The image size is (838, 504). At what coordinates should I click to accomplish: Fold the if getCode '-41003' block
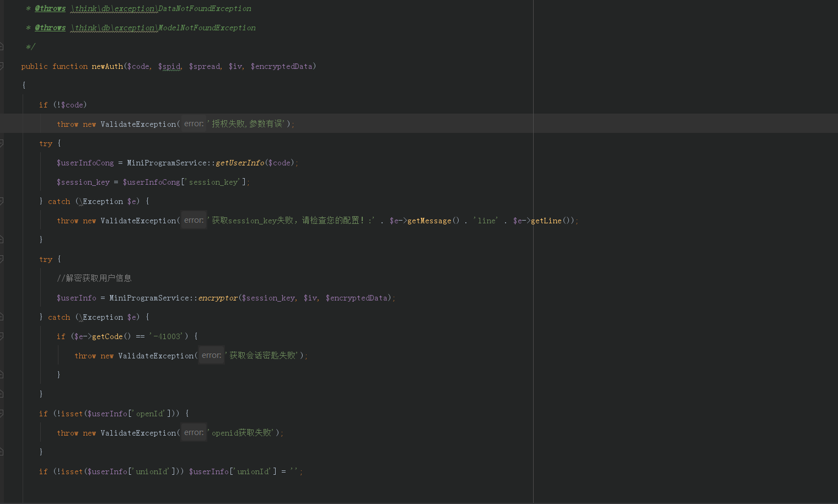[x=2, y=336]
